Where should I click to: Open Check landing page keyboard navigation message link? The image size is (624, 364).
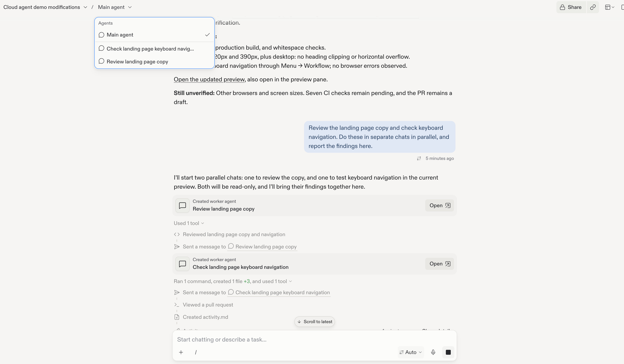pos(279,292)
